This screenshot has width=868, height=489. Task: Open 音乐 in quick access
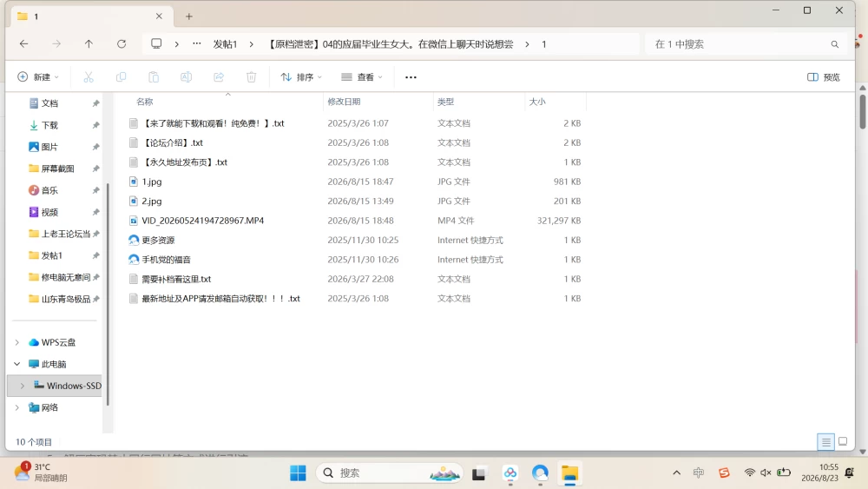(x=49, y=190)
